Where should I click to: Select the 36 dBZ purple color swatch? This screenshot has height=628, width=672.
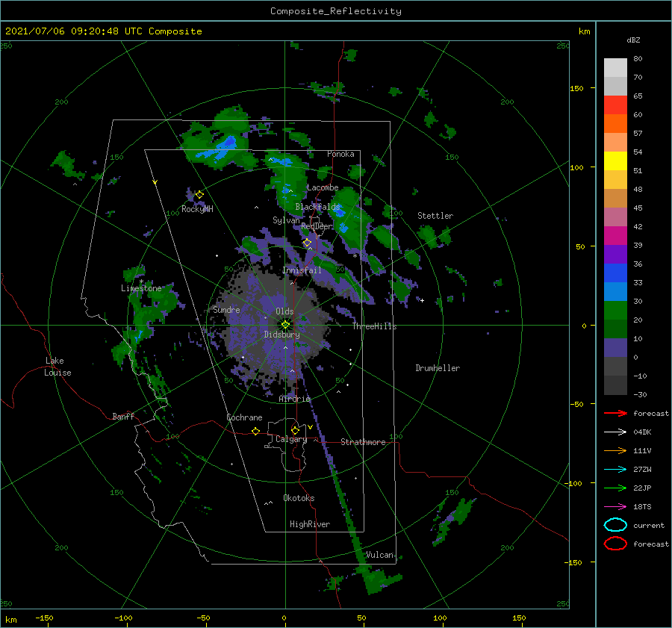[615, 254]
